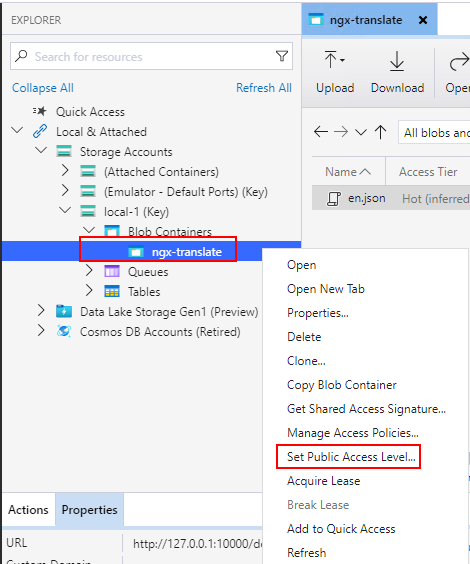Close the ngx-translate tab
Screen dimensions: 470x564
[423, 20]
